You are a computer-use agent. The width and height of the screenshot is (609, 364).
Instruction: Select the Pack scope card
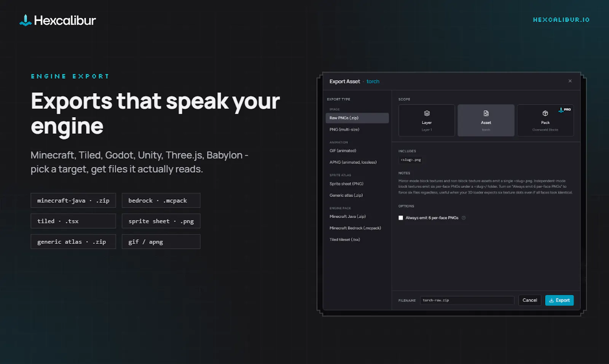pos(545,120)
